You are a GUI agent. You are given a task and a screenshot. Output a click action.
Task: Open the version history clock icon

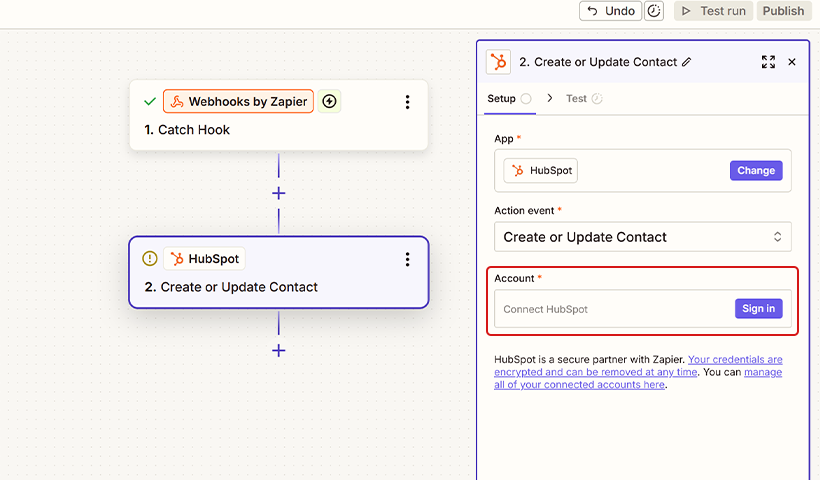click(654, 11)
